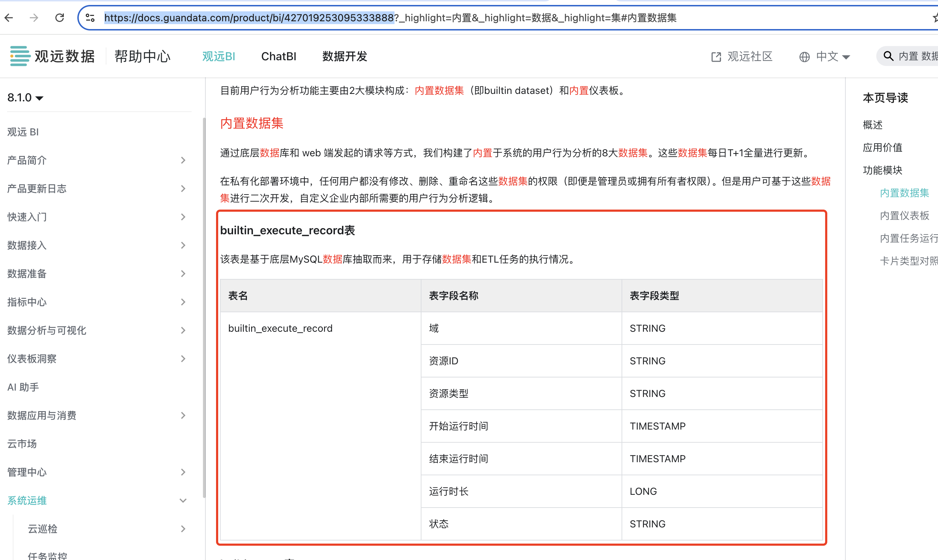The width and height of the screenshot is (938, 560).
Task: Expand the 产品简介 sidebar section
Action: [x=183, y=160]
